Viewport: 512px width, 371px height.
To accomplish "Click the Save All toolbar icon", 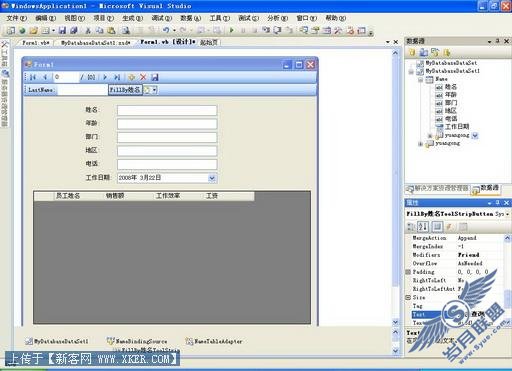I will 74,31.
